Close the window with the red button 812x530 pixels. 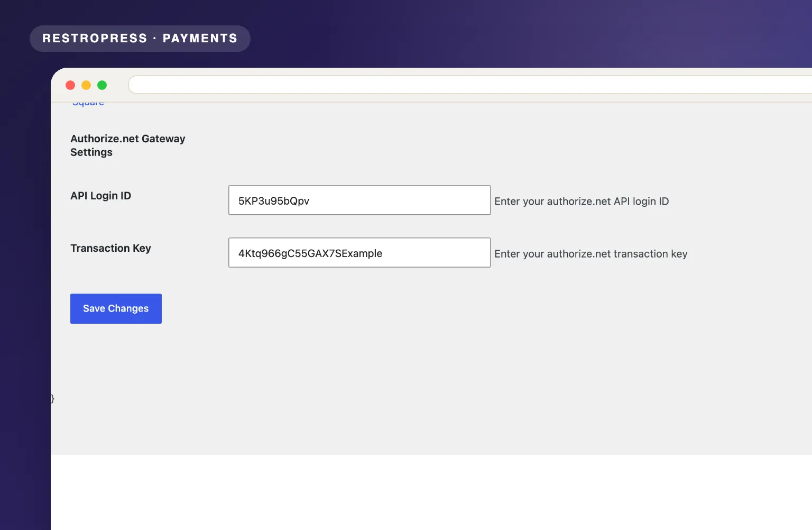(x=70, y=85)
